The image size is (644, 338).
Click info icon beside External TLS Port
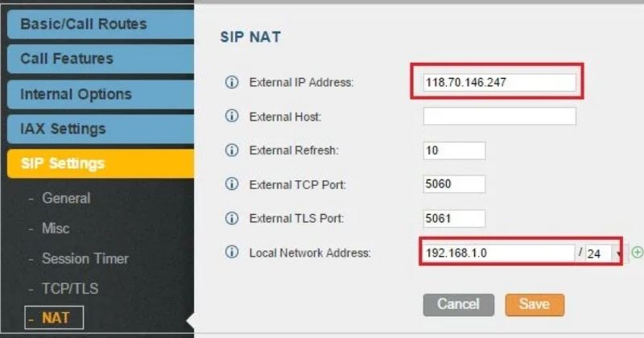tap(232, 218)
